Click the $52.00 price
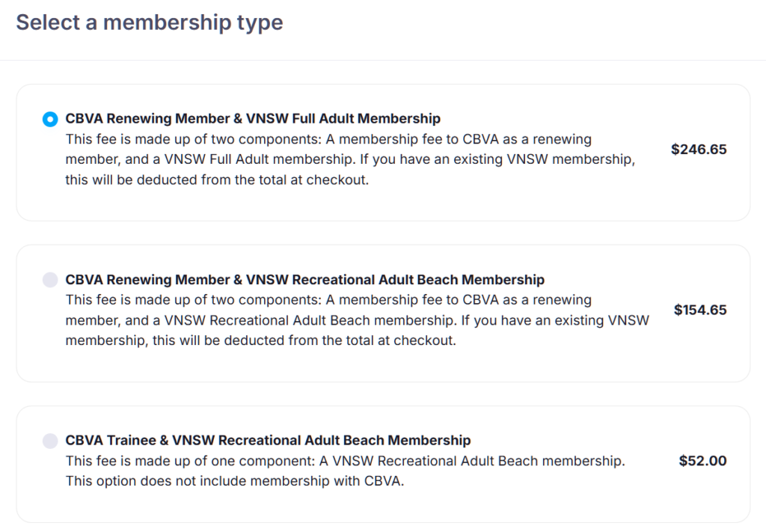766x532 pixels. click(x=702, y=461)
